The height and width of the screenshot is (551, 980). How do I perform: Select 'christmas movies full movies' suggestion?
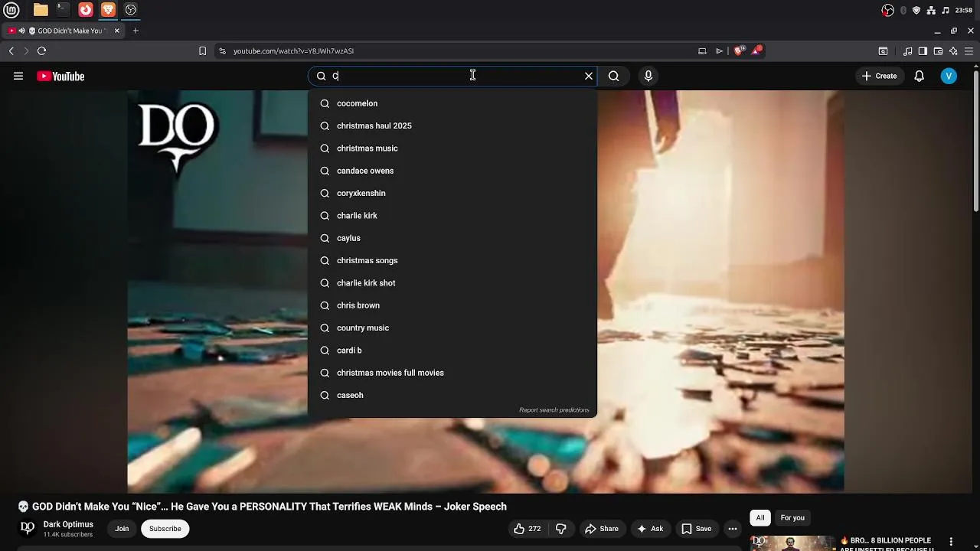click(452, 373)
